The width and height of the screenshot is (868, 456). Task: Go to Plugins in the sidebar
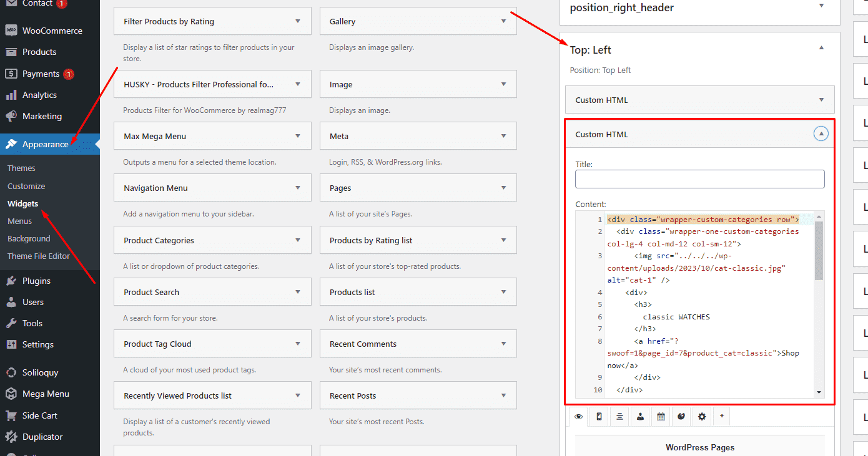(36, 281)
